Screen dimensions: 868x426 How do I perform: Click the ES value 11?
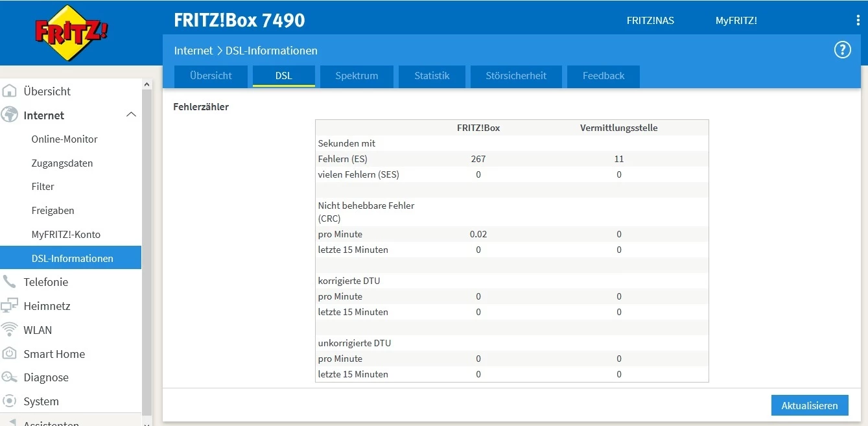[x=619, y=159]
